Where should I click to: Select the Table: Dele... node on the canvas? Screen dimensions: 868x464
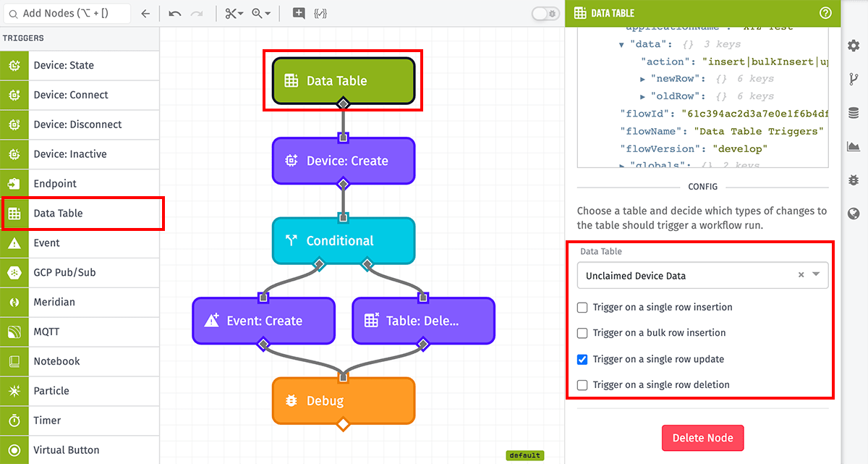(423, 321)
